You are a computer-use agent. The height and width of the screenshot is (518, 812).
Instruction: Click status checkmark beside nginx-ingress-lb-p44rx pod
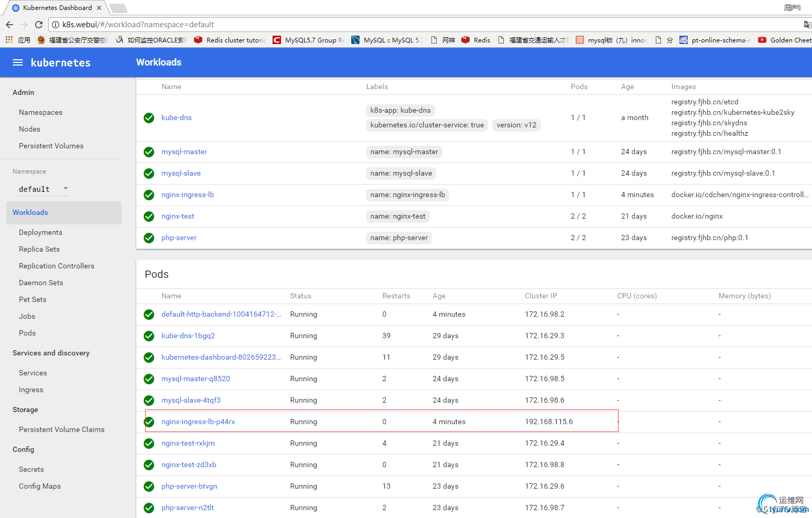click(x=149, y=422)
